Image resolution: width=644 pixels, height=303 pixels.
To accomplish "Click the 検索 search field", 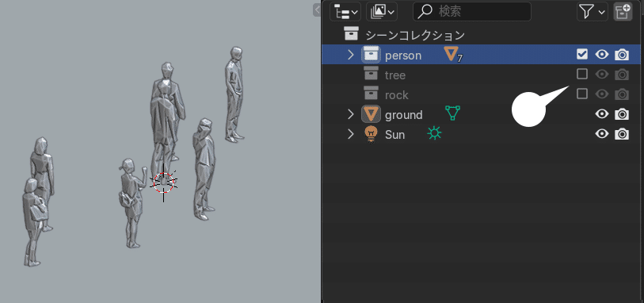I will (x=472, y=12).
